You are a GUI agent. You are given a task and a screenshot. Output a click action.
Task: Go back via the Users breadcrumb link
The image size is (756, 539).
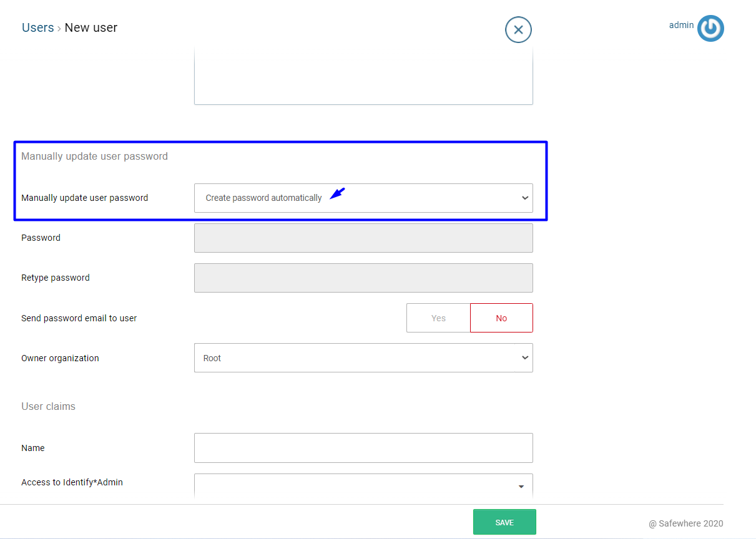coord(37,27)
